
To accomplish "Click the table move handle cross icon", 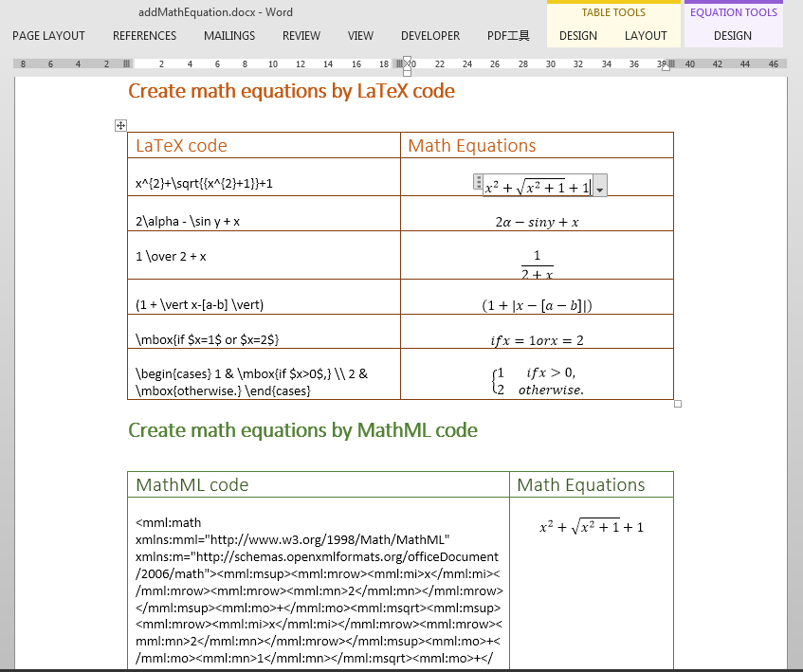I will pyautogui.click(x=120, y=124).
